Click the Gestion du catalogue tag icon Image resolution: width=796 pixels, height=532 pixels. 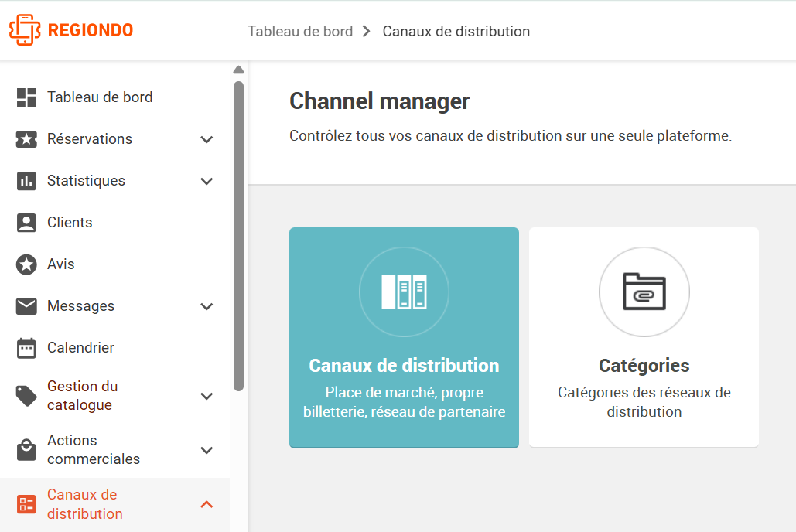(x=26, y=396)
